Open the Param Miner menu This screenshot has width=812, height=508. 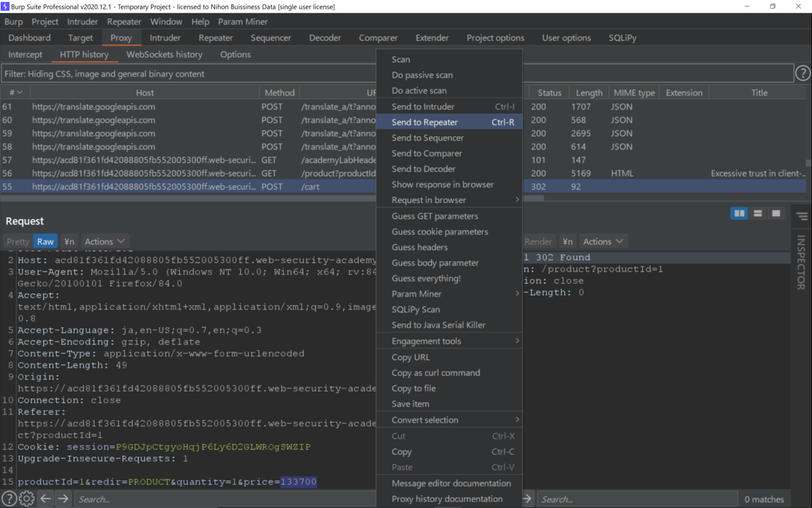coord(243,22)
